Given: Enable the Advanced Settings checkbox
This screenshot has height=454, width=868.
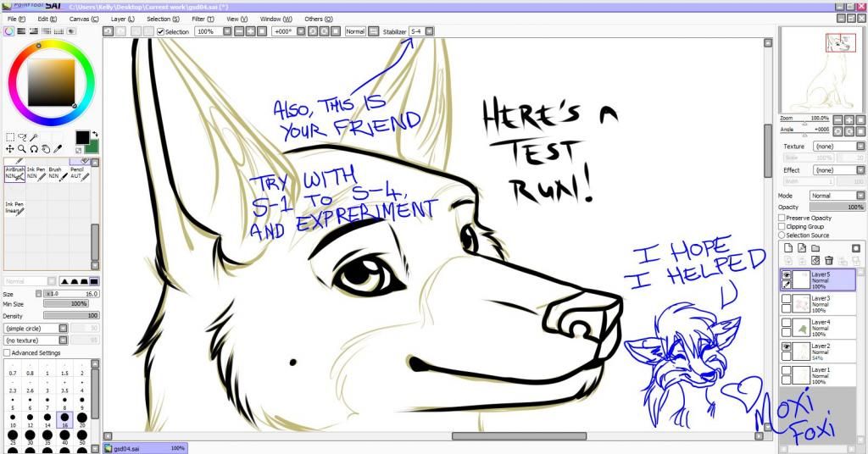Looking at the screenshot, I should (x=8, y=352).
